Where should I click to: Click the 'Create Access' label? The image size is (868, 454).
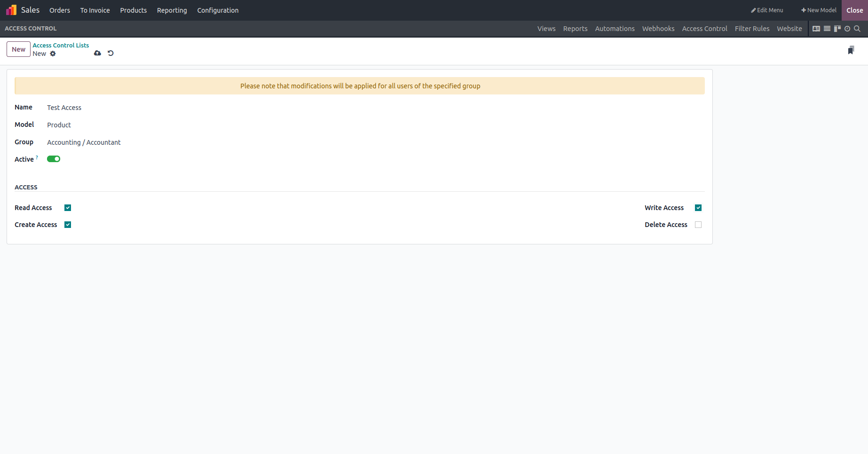coord(36,225)
